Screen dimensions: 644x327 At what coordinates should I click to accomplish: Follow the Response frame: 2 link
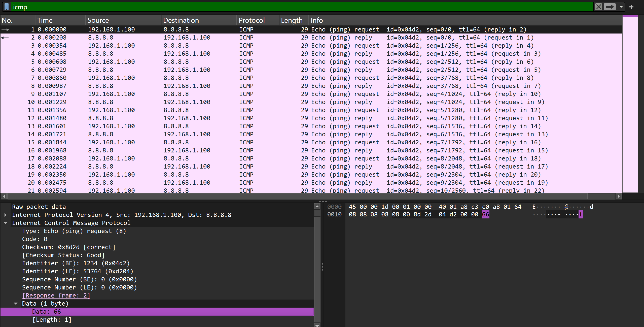[x=56, y=296]
